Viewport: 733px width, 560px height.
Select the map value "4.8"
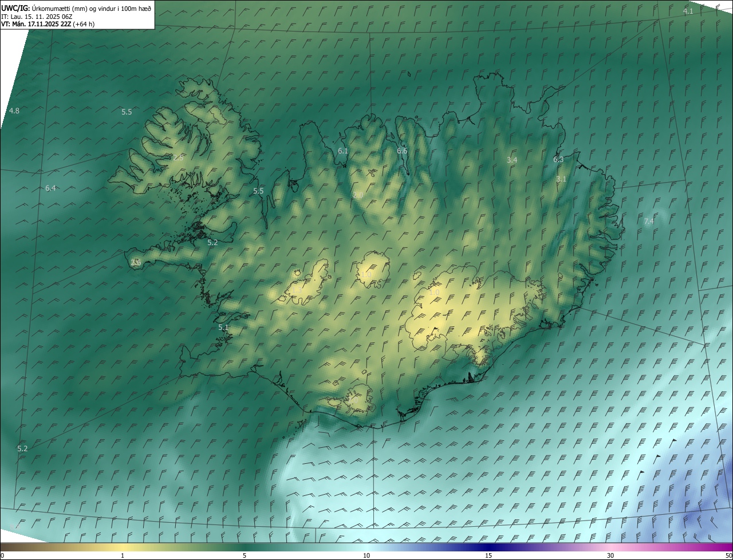[14, 111]
